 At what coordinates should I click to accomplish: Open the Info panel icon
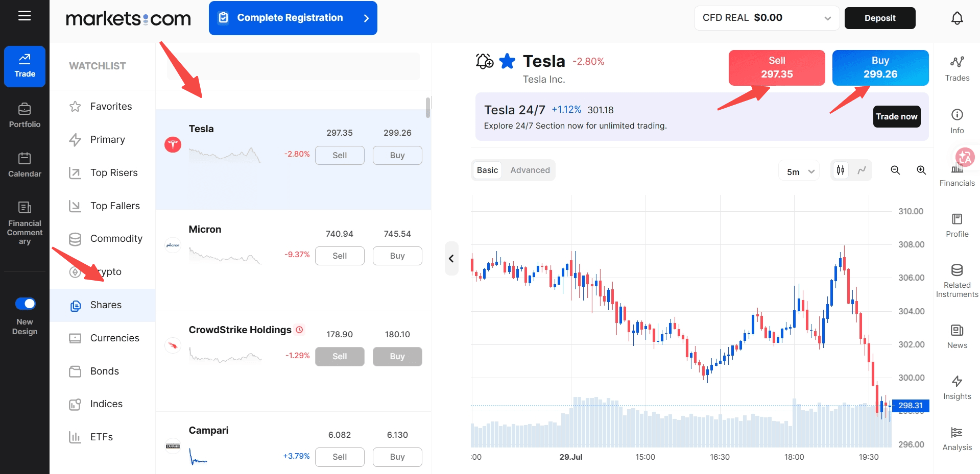click(x=957, y=121)
